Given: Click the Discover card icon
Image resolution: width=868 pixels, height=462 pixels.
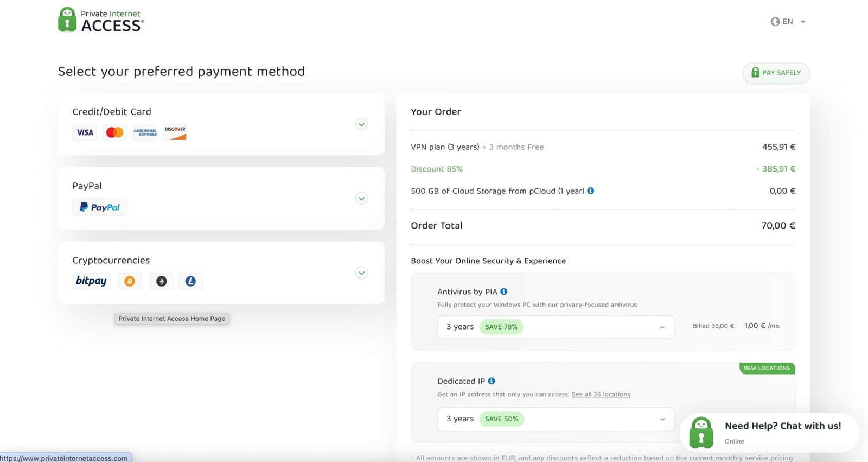Looking at the screenshot, I should pos(175,132).
